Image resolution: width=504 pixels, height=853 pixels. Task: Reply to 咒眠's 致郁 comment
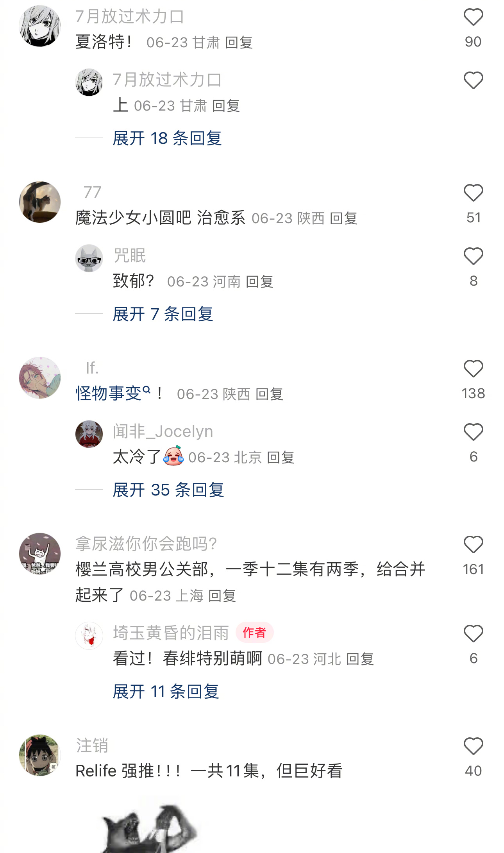click(x=260, y=282)
